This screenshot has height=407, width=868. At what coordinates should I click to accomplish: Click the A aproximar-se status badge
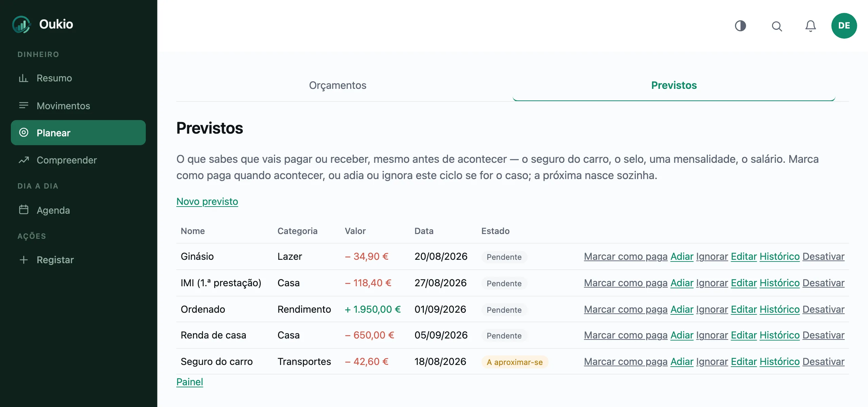pos(515,362)
